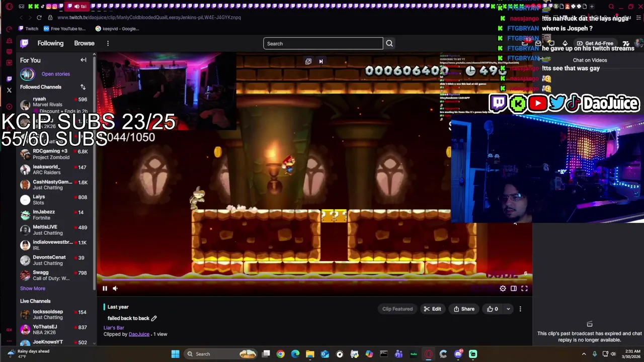Skip to next clip icon
The image size is (644, 362).
point(320,61)
